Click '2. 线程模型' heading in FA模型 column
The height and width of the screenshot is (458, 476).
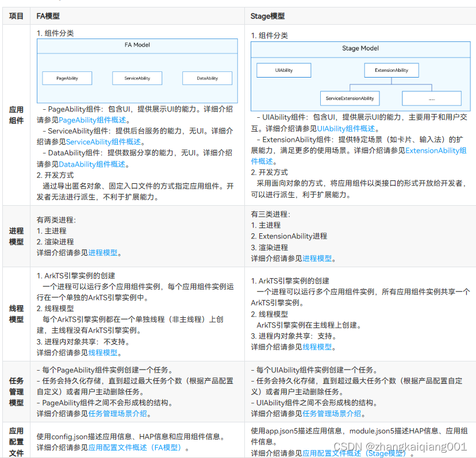[55, 309]
